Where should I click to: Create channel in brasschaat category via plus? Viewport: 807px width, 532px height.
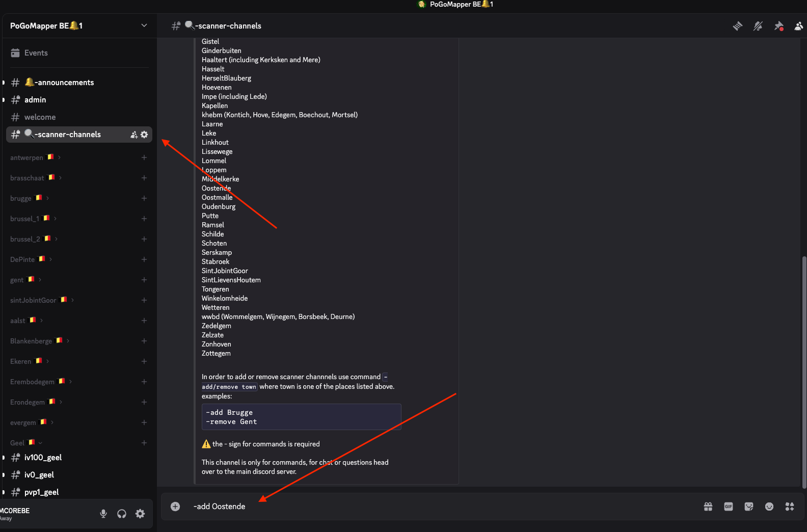pos(144,178)
